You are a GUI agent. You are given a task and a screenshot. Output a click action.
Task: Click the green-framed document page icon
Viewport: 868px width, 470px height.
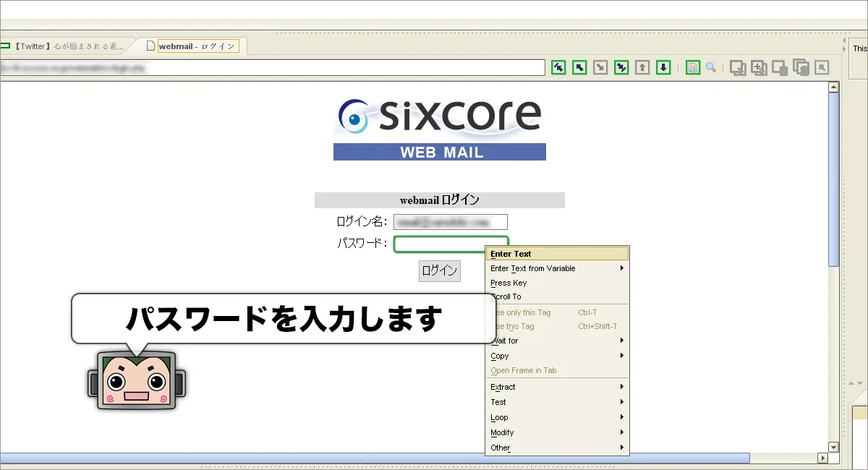click(x=693, y=67)
